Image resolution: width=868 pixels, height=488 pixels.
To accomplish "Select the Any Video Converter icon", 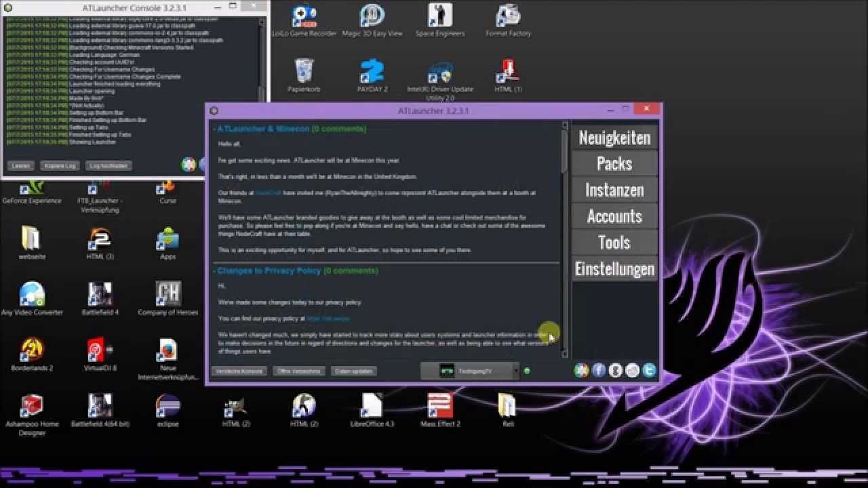I will click(x=31, y=299).
